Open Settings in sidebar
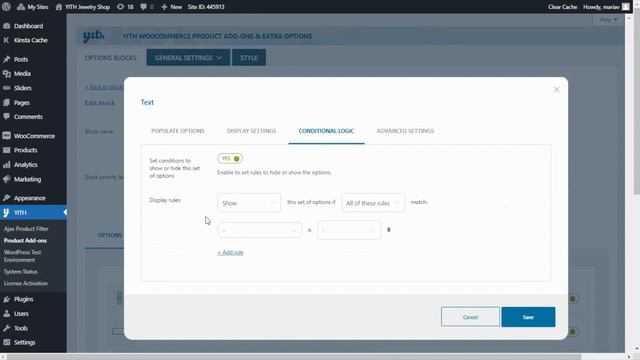This screenshot has height=360, width=640. click(24, 342)
